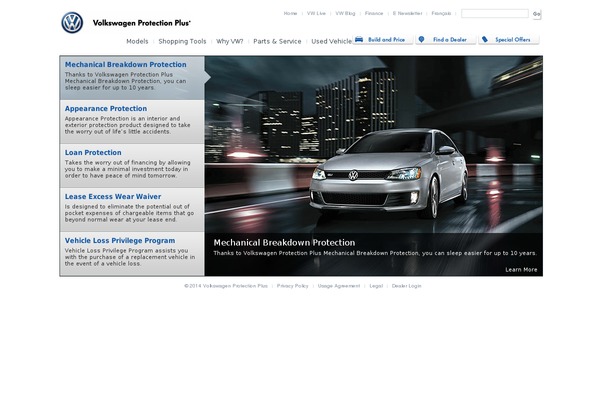This screenshot has width=600, height=400.
Task: Click the Go search button
Action: pos(536,14)
